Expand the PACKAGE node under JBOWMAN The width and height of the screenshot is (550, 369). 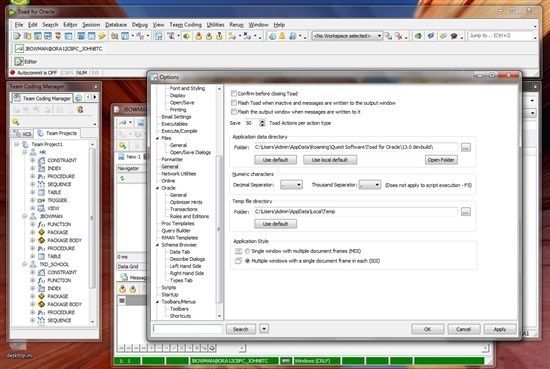32,232
